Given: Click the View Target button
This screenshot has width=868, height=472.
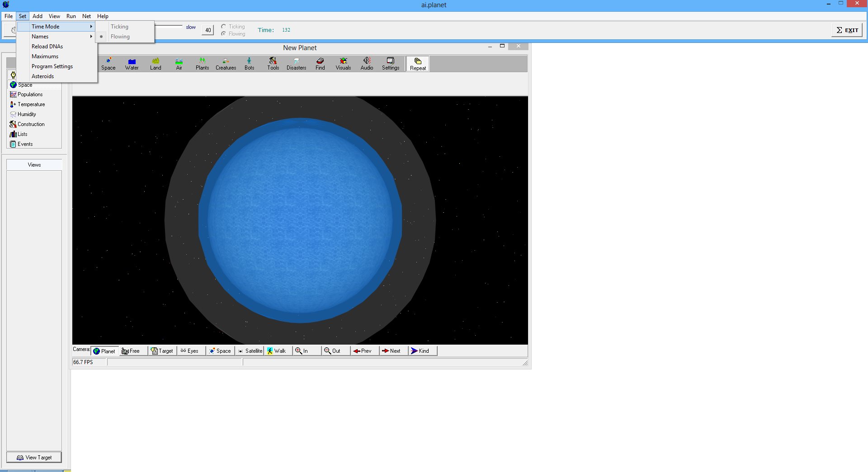Looking at the screenshot, I should (x=34, y=458).
